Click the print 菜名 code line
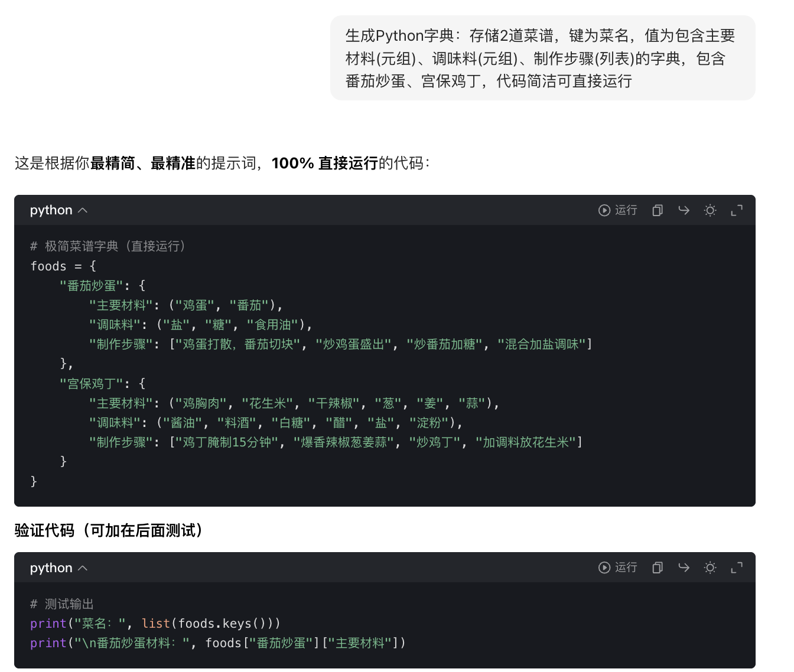794x672 pixels. pyautogui.click(x=155, y=624)
